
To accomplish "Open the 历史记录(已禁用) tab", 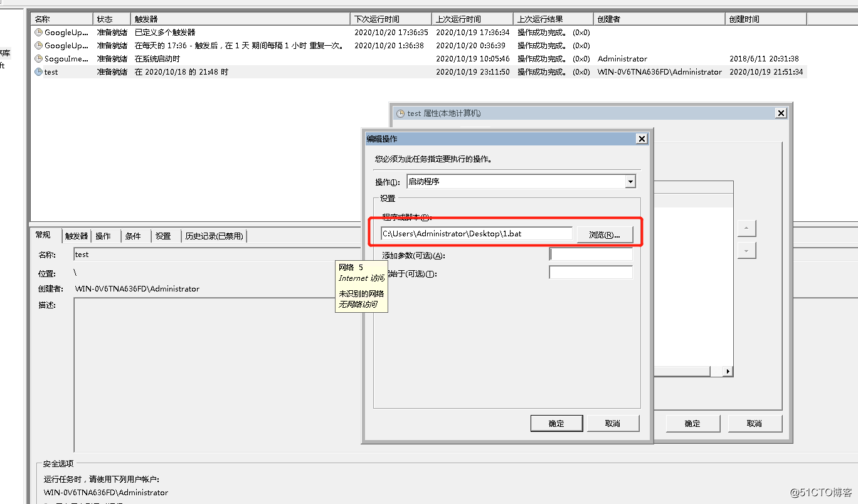I will (x=214, y=236).
